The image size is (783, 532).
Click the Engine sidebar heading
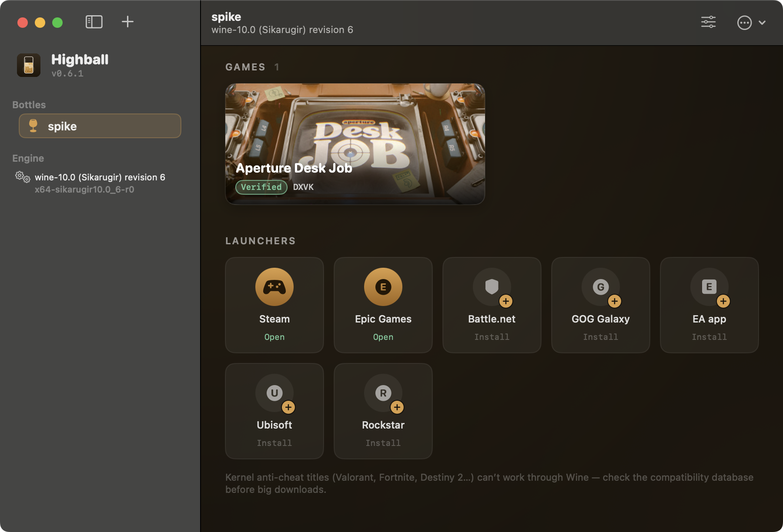click(28, 158)
